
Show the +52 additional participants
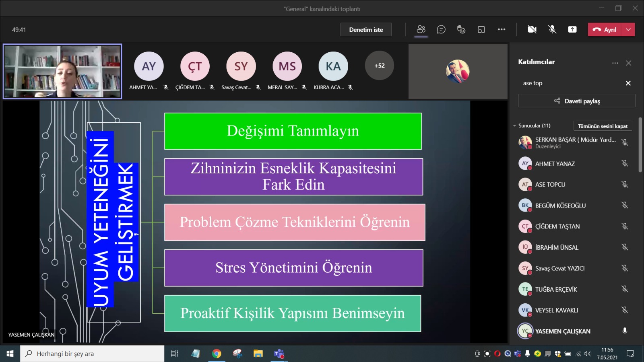[x=380, y=66]
